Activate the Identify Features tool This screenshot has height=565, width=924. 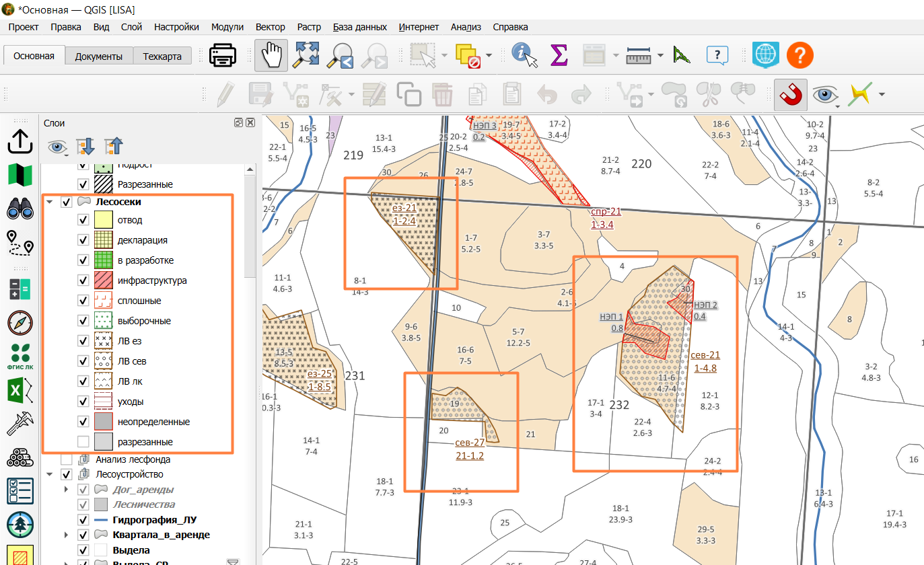[x=525, y=55]
